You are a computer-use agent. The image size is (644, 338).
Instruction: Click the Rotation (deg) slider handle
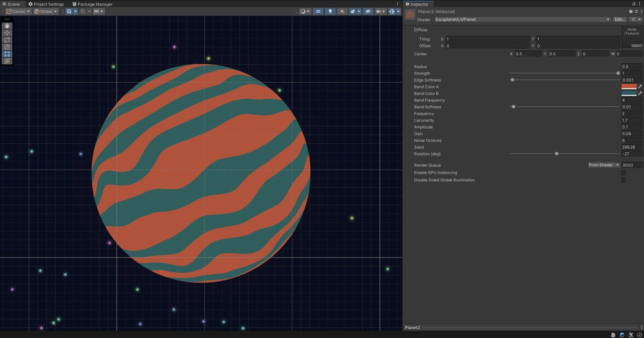(557, 154)
